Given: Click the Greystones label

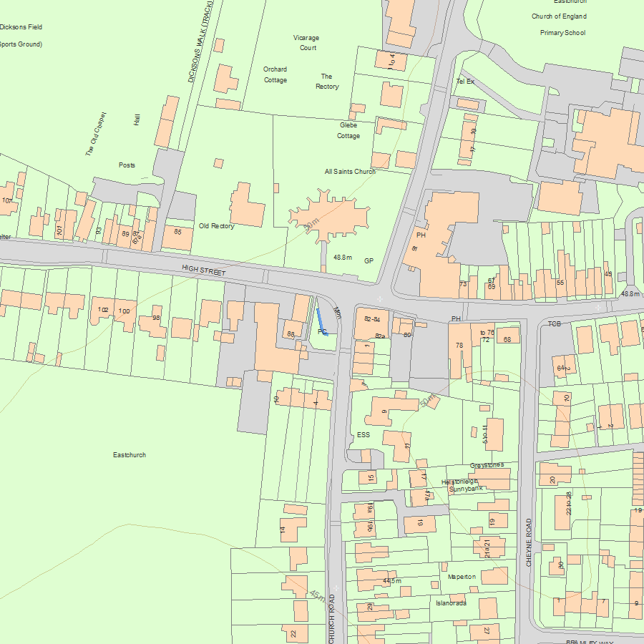Looking at the screenshot, I should (x=487, y=465).
